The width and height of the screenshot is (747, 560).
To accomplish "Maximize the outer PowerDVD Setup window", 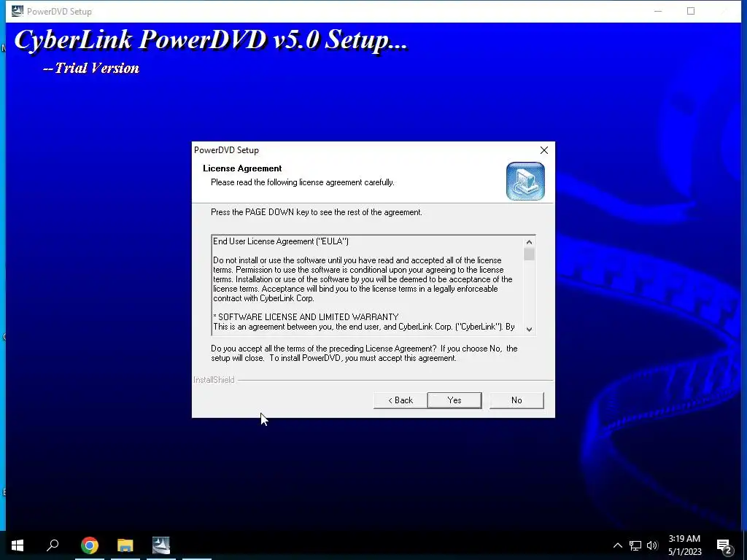I will [x=691, y=11].
